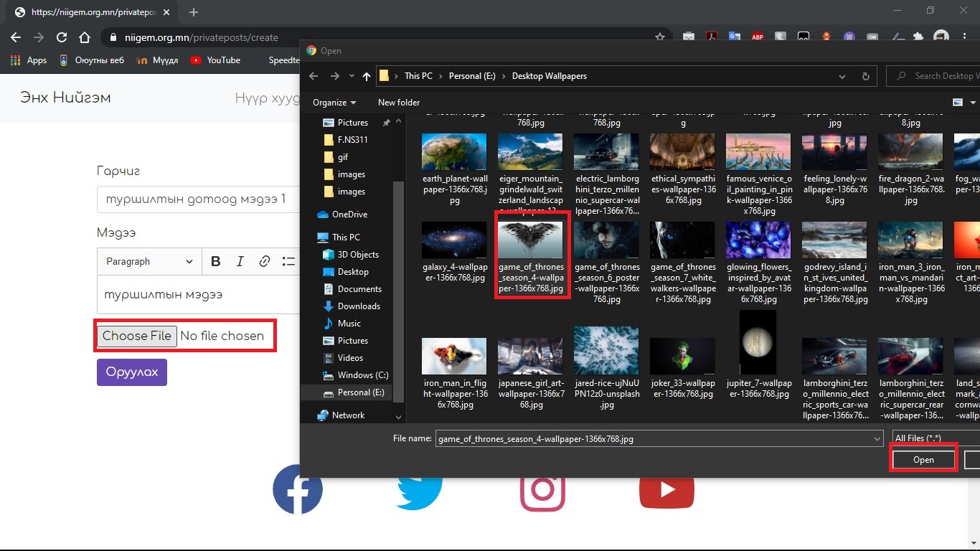Viewport: 980px width, 551px height.
Task: Click the Гарчиг title input field
Action: click(198, 199)
